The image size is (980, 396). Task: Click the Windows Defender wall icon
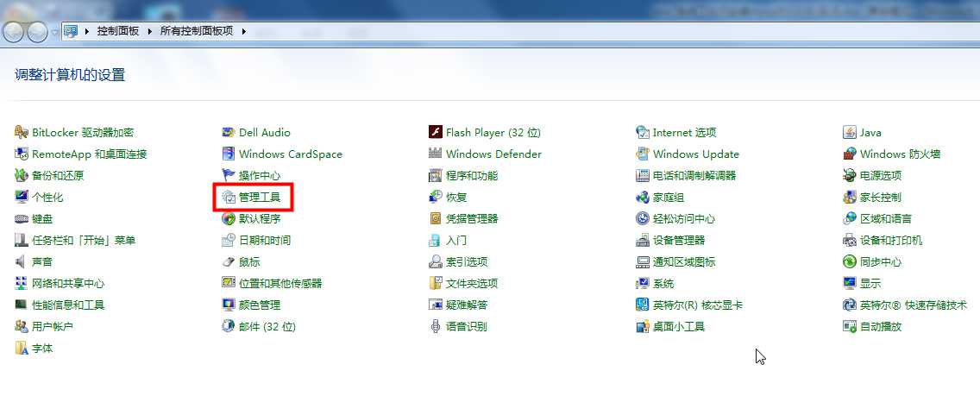436,154
